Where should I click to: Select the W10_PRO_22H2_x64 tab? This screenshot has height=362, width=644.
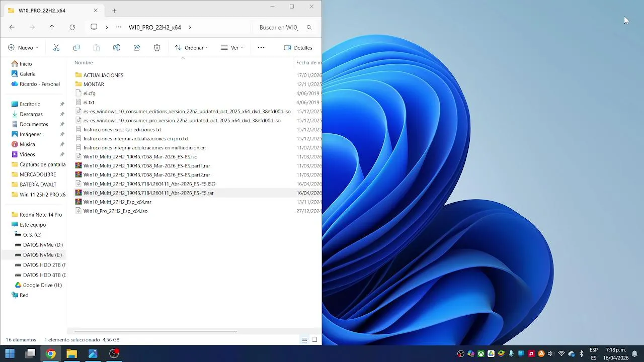click(53, 11)
